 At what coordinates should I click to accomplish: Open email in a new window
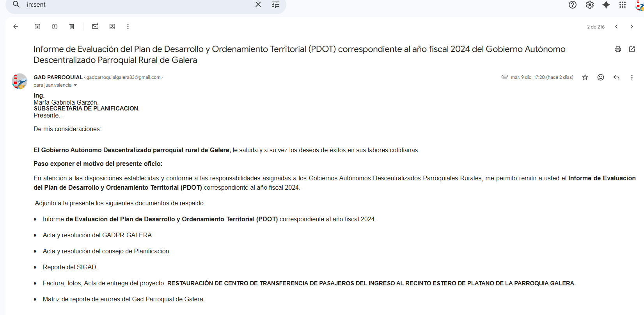[632, 49]
